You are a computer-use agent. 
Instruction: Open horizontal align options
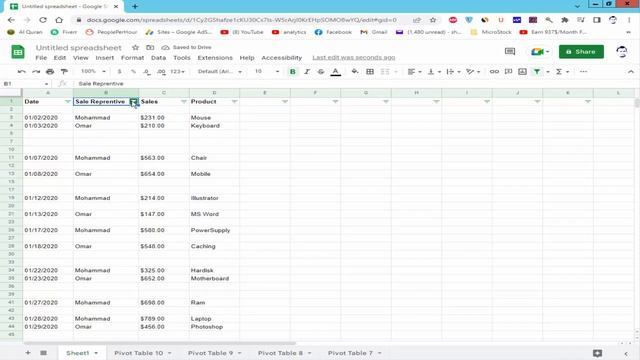414,71
